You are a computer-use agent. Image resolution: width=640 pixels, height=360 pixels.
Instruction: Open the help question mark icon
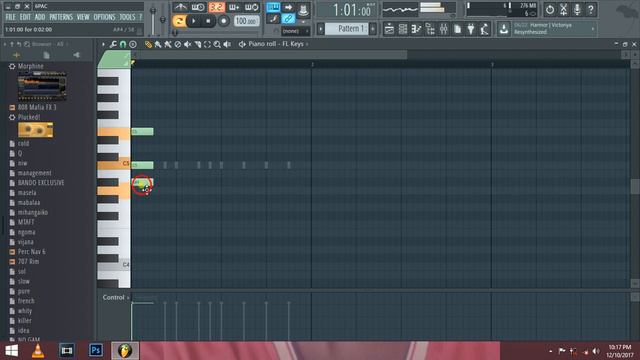pos(591,9)
